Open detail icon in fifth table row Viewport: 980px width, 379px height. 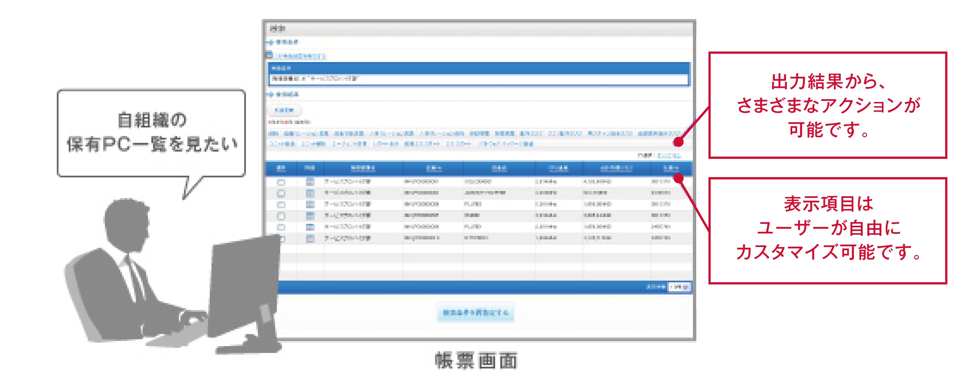(x=310, y=227)
